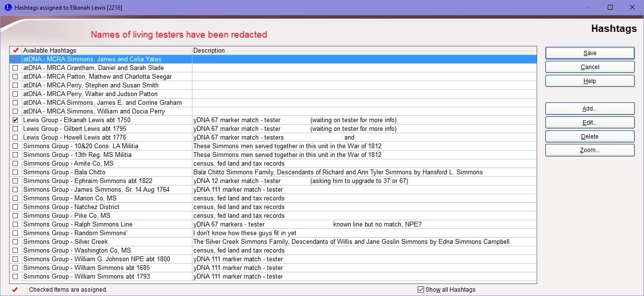Select row atDNA - MRCA Simmons, James E. and Corrine Graham
Viewport: 644px width, 296px height.
coord(273,103)
